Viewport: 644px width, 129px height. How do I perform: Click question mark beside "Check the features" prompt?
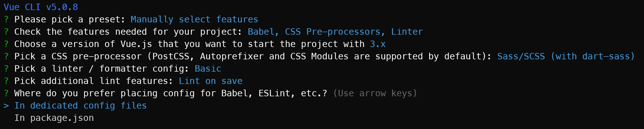point(6,32)
